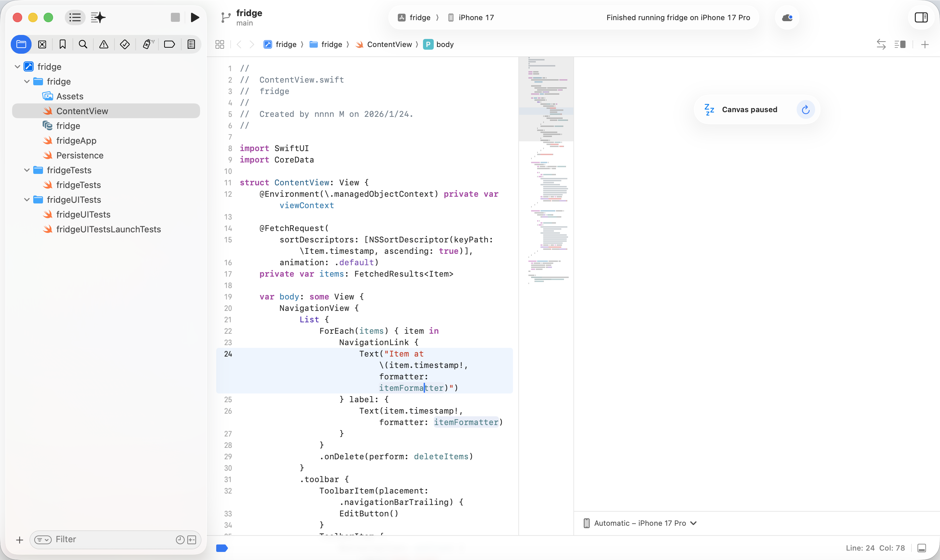Open the Bookmark navigator icon
Viewport: 940px width, 560px height.
click(x=63, y=45)
